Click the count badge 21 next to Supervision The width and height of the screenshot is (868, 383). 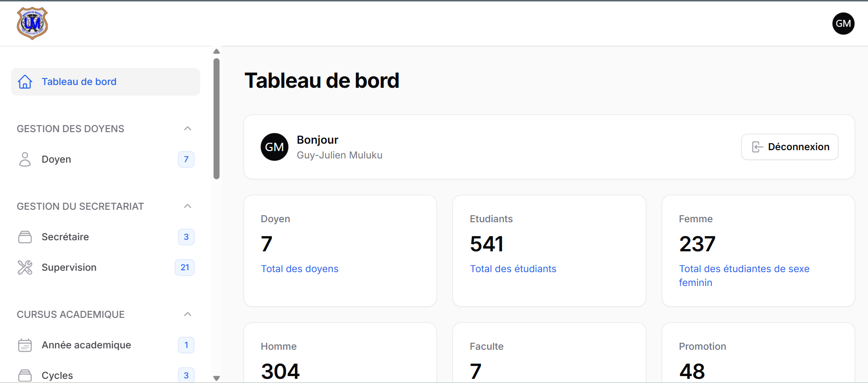pyautogui.click(x=184, y=267)
